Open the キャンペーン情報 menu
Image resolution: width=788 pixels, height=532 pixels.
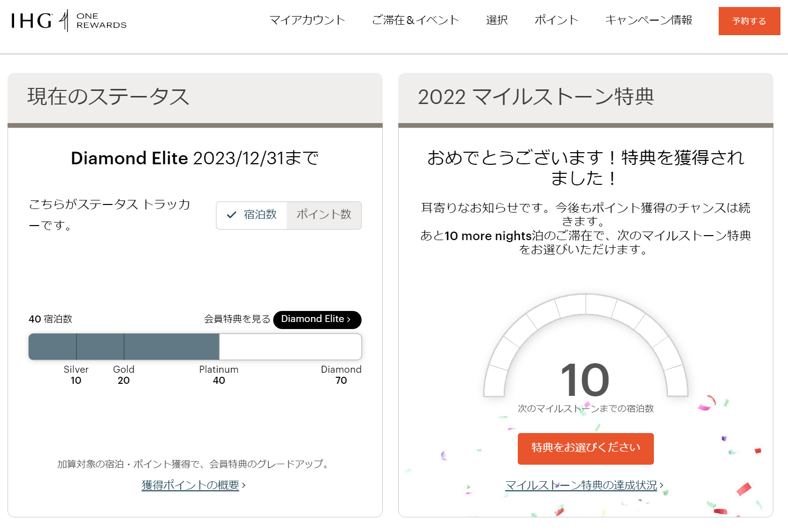(x=648, y=20)
